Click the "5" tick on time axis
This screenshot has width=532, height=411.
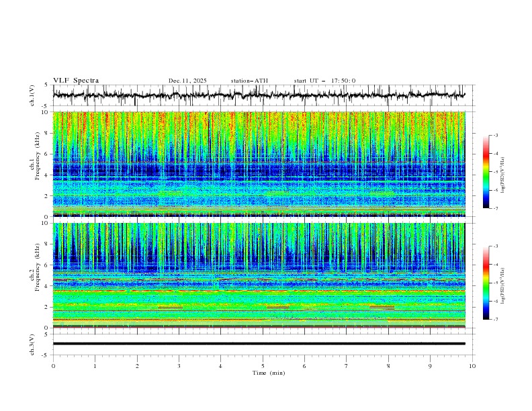tap(263, 366)
